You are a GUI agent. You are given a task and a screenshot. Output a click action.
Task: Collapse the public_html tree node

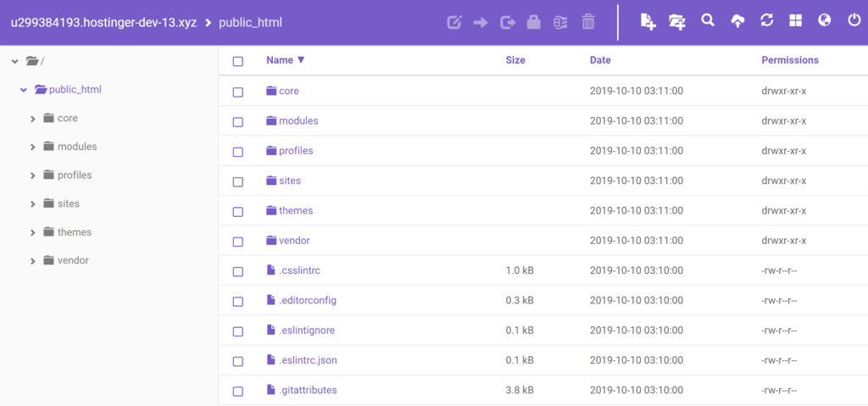pyautogui.click(x=23, y=89)
